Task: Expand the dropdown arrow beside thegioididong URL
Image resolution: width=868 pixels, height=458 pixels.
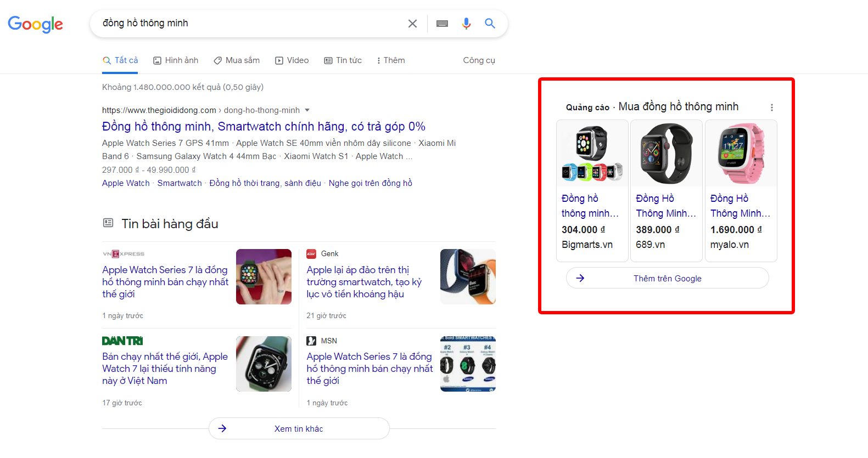Action: 307,110
